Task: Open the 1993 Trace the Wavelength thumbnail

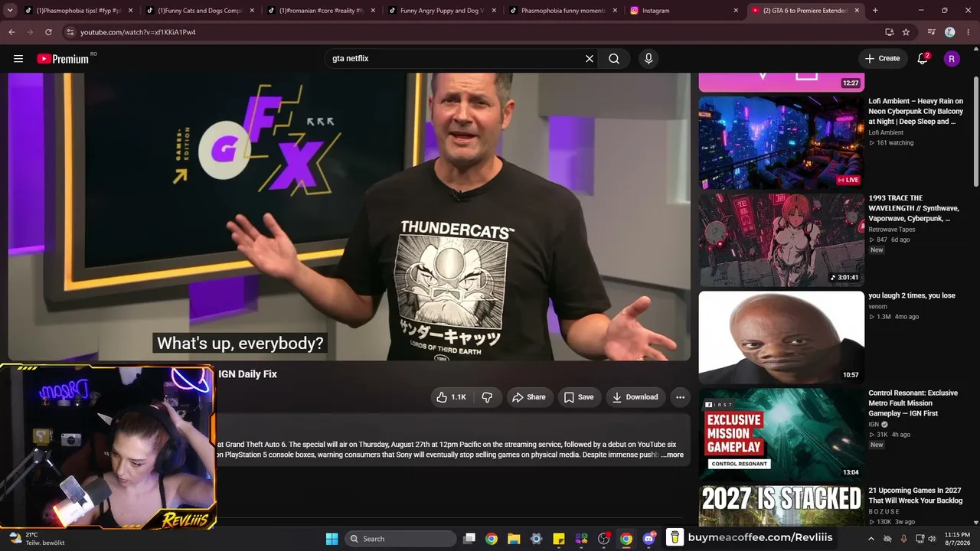Action: 781,240
